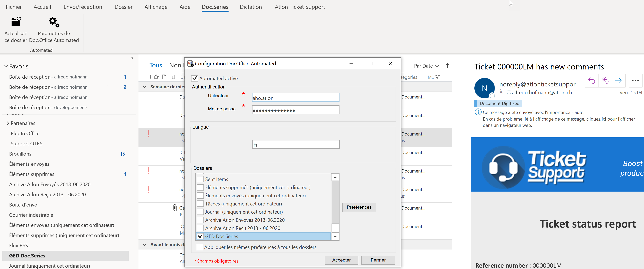
Task: Open the Boîte d'envoi folder
Action: tap(24, 205)
